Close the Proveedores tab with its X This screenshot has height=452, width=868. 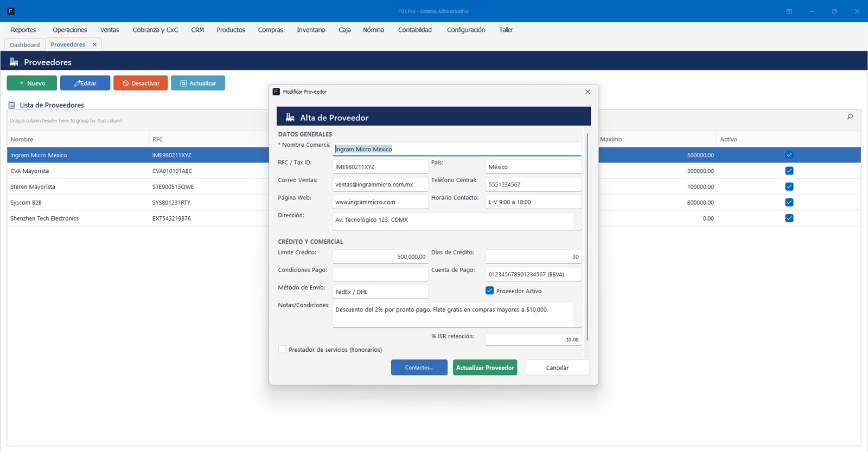click(x=94, y=44)
